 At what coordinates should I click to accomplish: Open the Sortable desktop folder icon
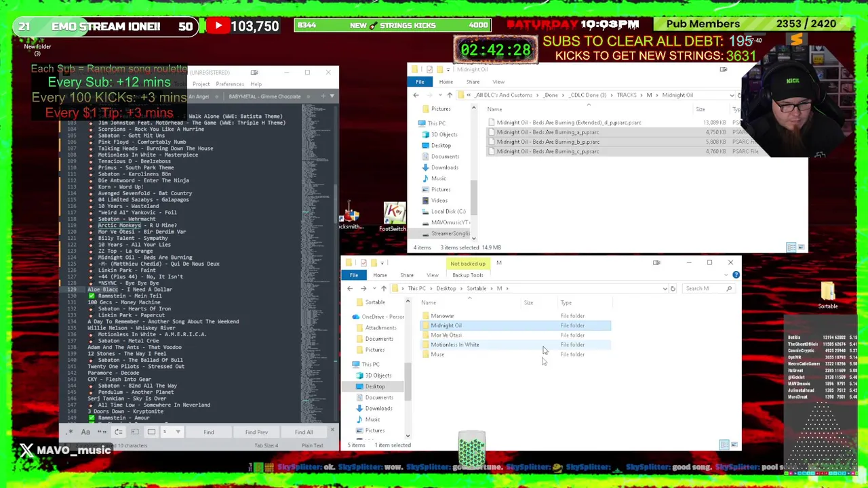point(828,296)
